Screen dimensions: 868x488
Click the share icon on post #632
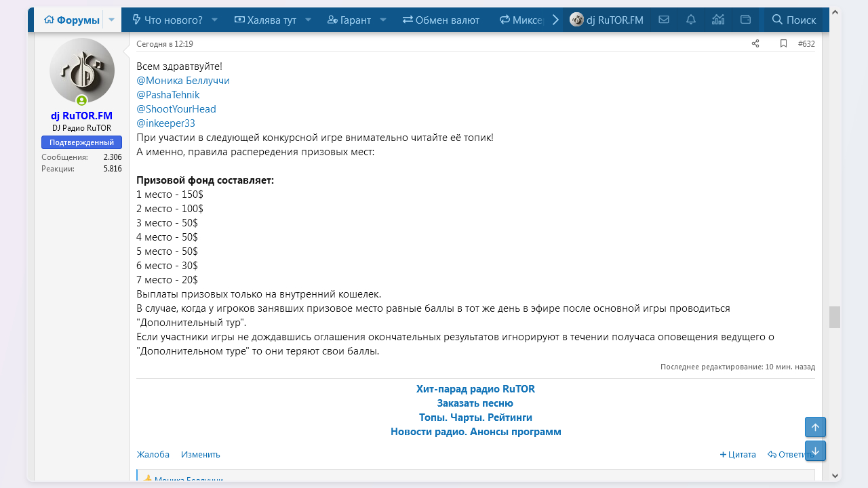pyautogui.click(x=755, y=44)
